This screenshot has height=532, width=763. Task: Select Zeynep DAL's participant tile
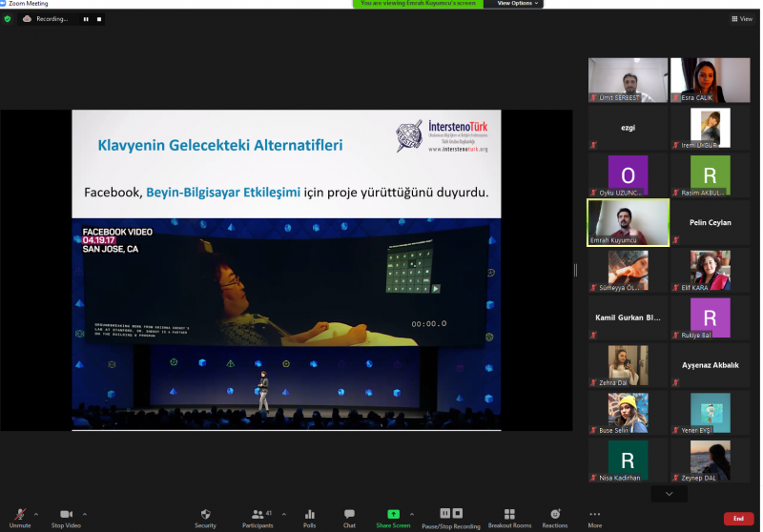(x=710, y=460)
